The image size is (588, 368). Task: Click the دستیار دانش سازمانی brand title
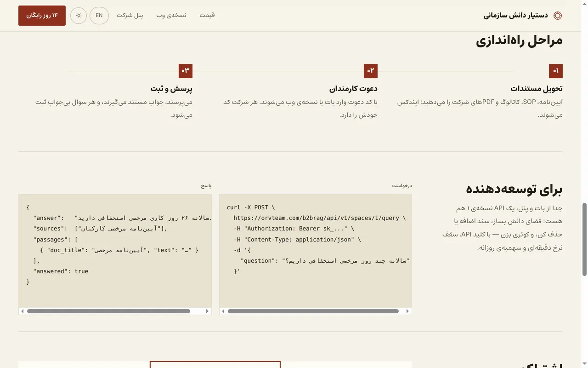point(516,16)
